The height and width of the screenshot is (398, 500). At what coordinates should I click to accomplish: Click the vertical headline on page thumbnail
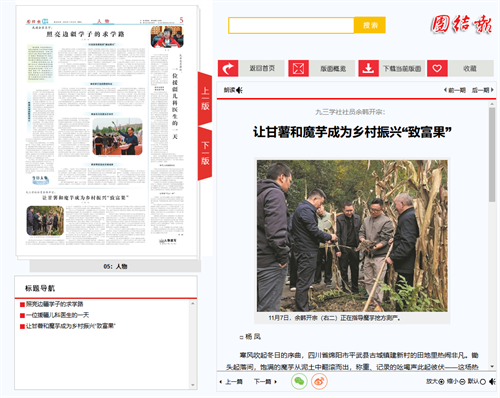click(175, 104)
